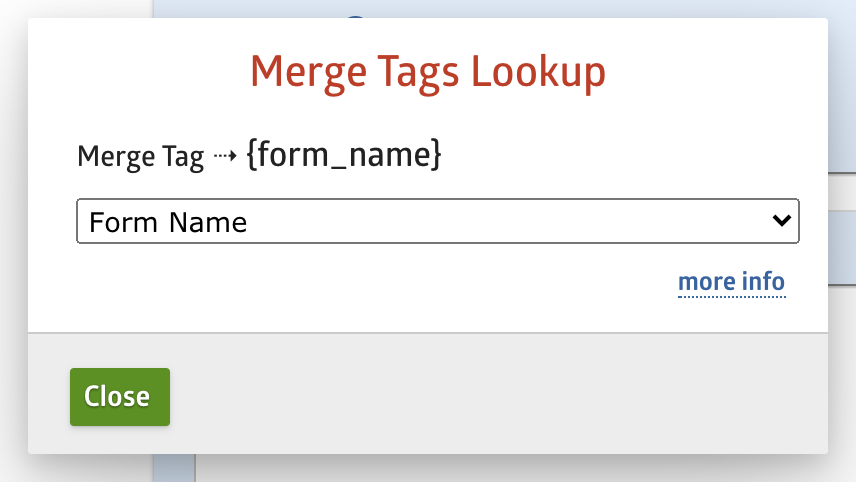856x482 pixels.
Task: Click the dropdown chevron arrow
Action: click(782, 221)
